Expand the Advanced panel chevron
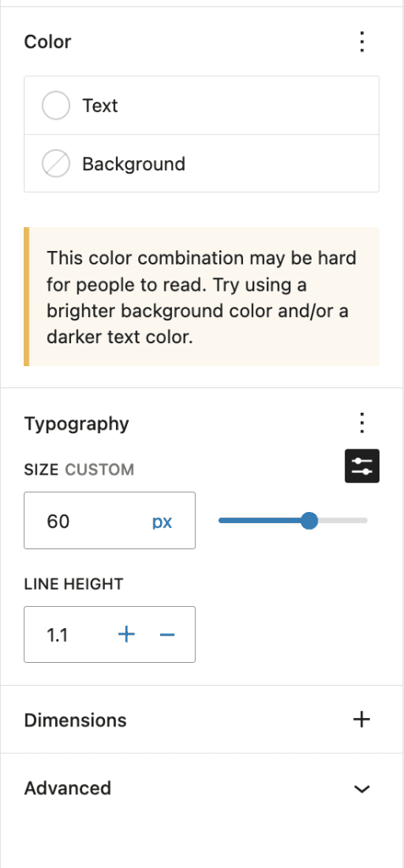The height and width of the screenshot is (868, 404). click(362, 788)
